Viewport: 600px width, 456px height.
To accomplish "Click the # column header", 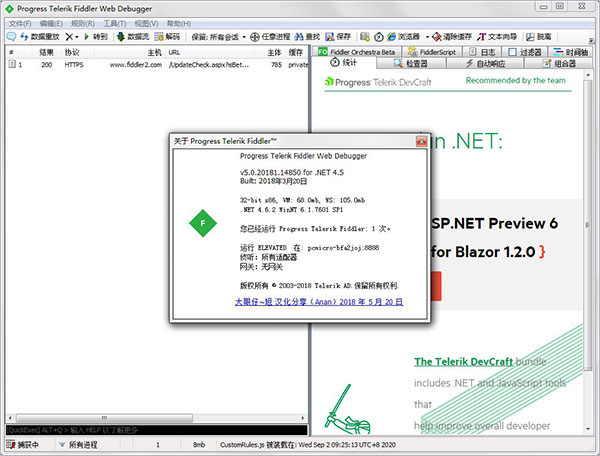I will click(11, 52).
